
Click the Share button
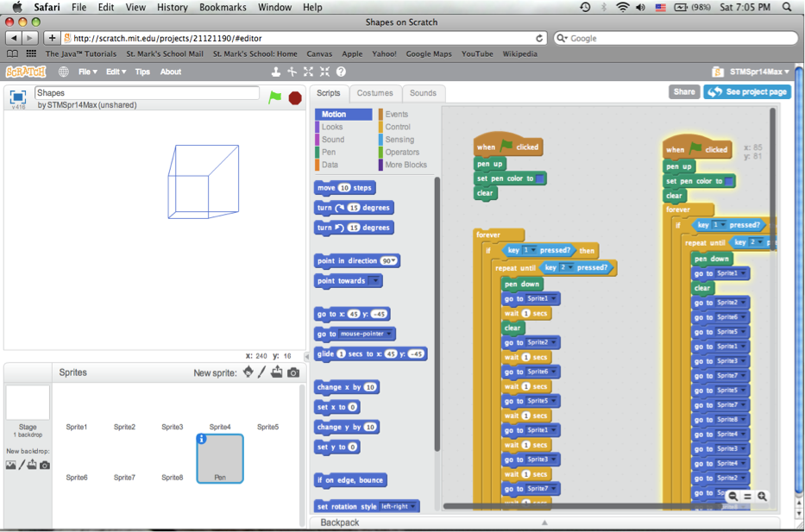tap(683, 92)
